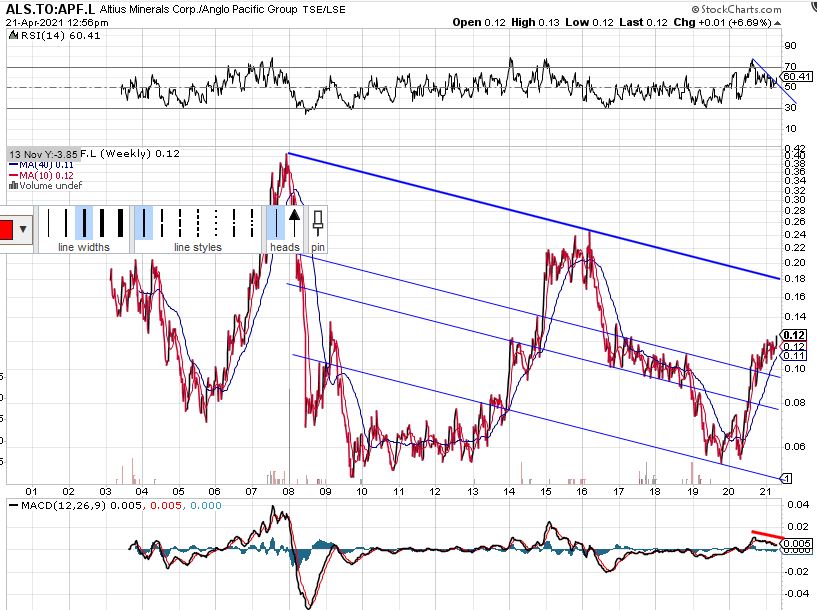Select the highlighted medium line width

coord(84,223)
